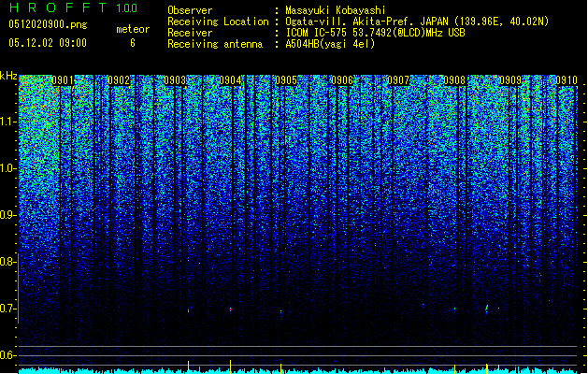Click the 0903 time marker
Viewport: 588px width, 374px height.
point(175,80)
